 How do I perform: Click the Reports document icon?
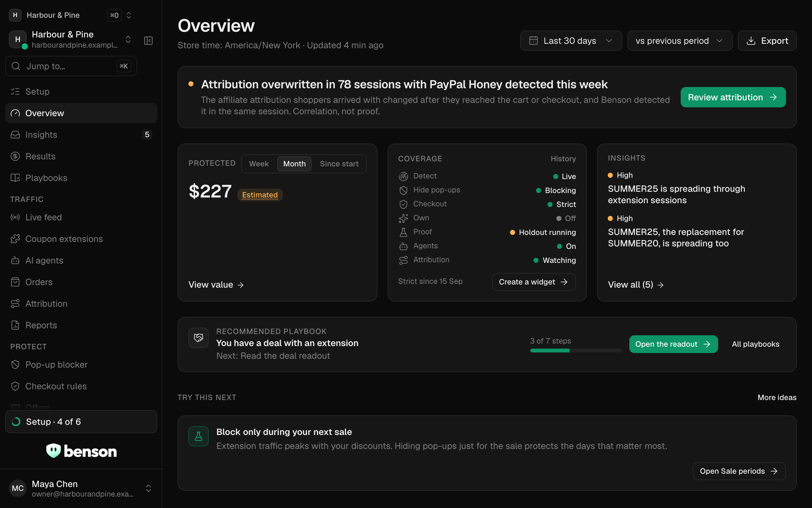(15, 325)
